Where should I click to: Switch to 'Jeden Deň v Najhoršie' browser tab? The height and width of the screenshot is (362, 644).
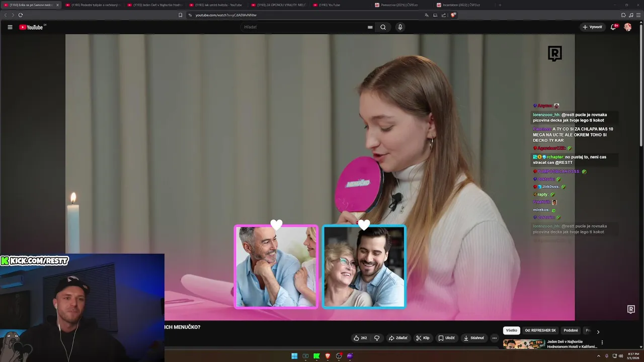click(x=155, y=5)
